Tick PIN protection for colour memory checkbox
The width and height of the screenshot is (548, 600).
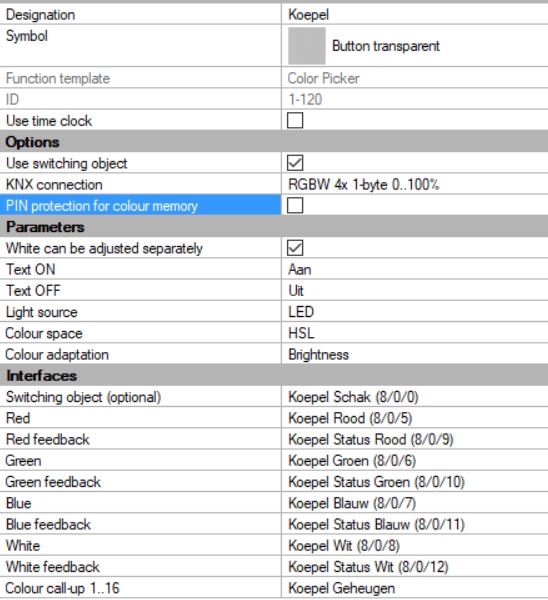pyautogui.click(x=295, y=205)
